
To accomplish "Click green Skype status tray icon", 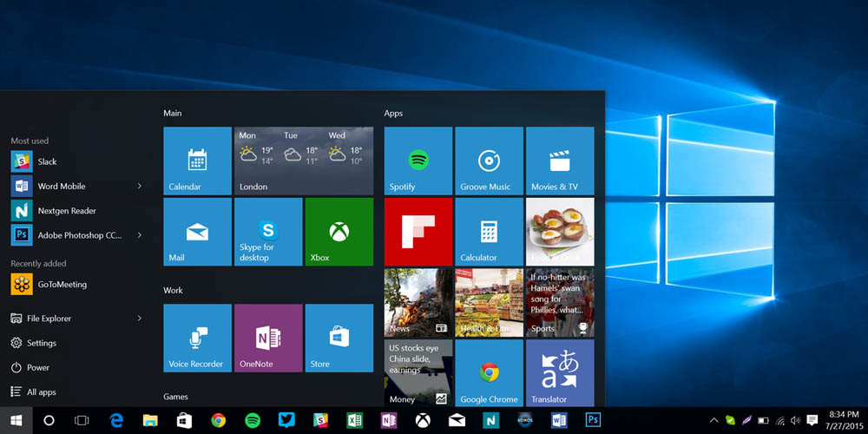I will [730, 421].
